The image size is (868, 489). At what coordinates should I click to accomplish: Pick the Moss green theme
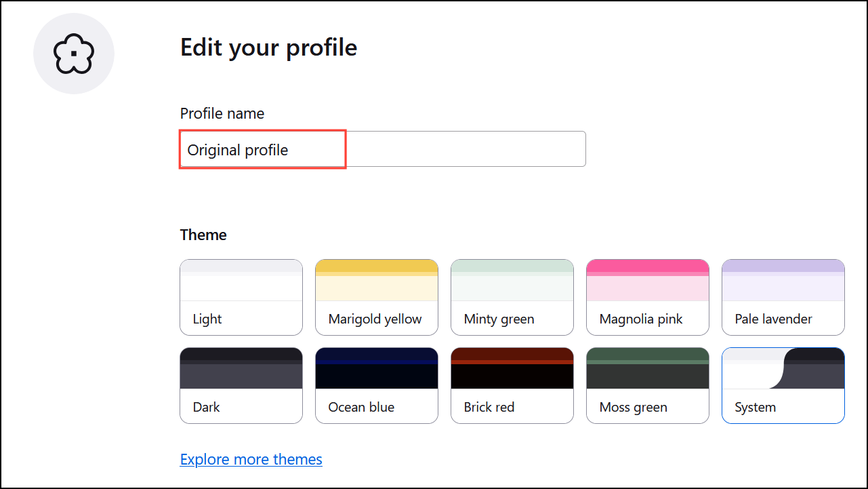click(x=647, y=385)
